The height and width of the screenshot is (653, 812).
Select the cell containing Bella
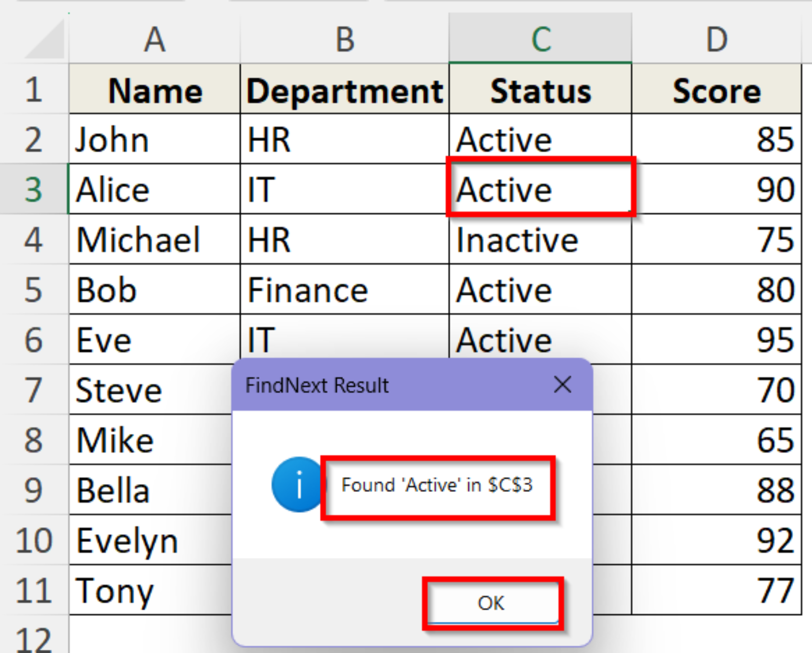[151, 490]
